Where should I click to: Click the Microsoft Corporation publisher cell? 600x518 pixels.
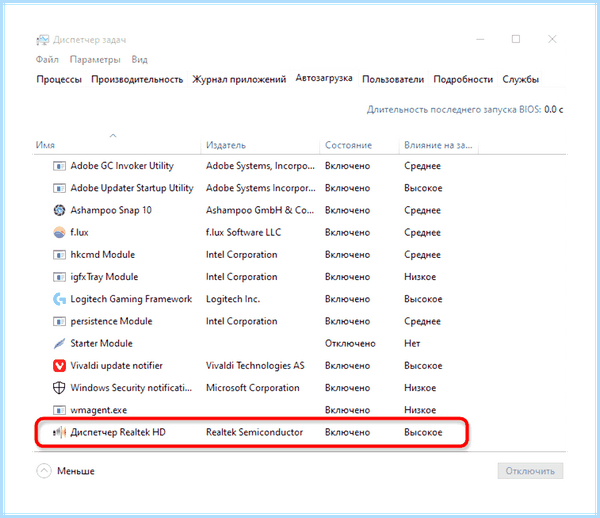tap(253, 388)
